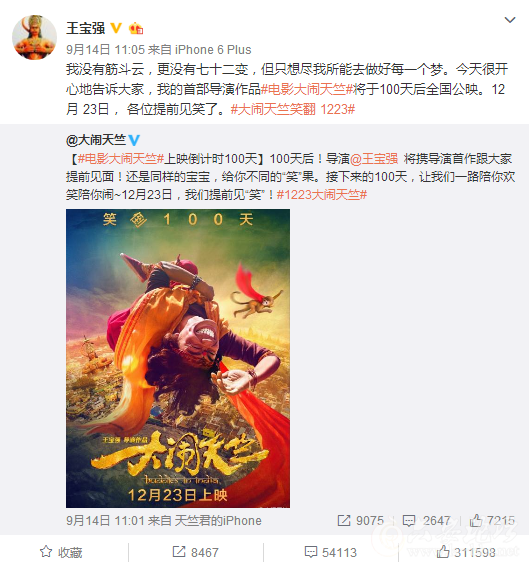Open the post options chevron menu

point(510,20)
